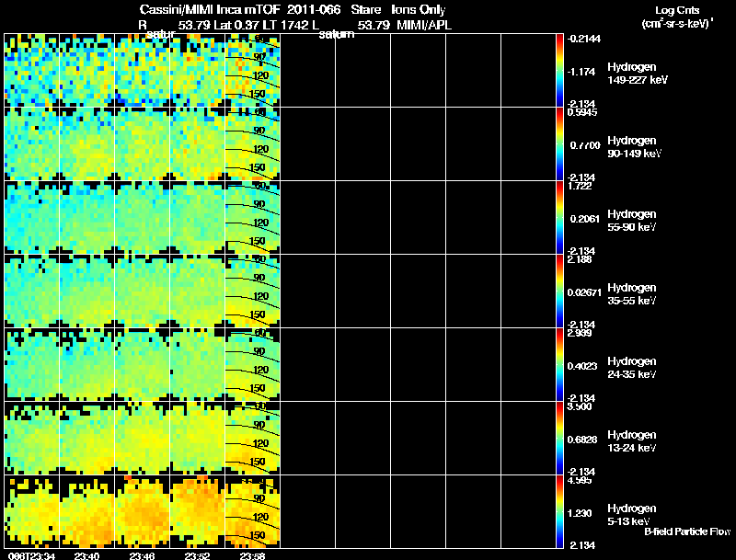Click the 23:40 time axis tick label
The width and height of the screenshot is (736, 560).
86,555
